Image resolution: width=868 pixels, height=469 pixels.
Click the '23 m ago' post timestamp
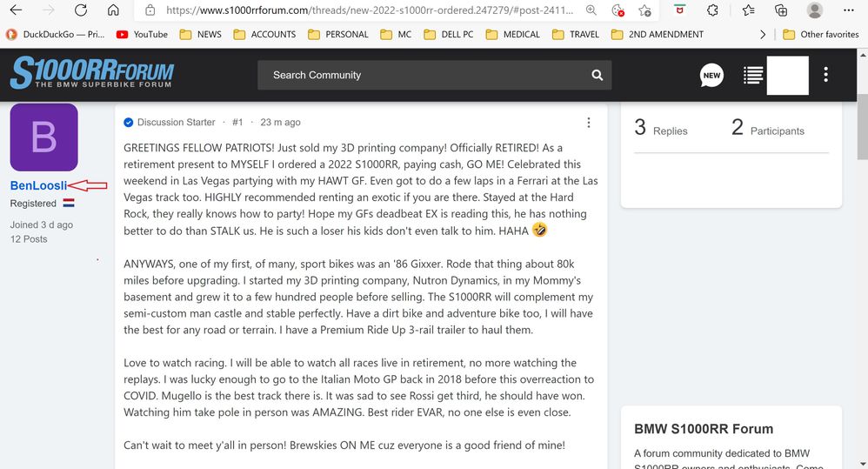280,123
